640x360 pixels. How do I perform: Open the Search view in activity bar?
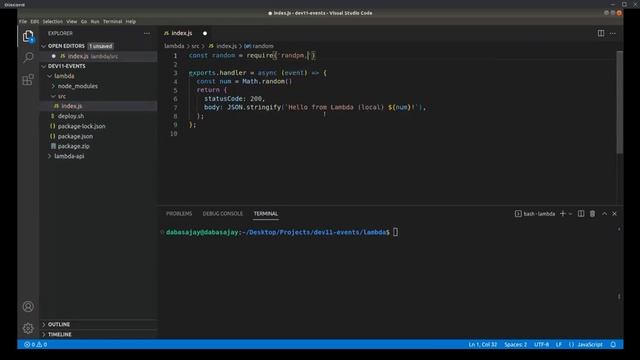coord(28,57)
